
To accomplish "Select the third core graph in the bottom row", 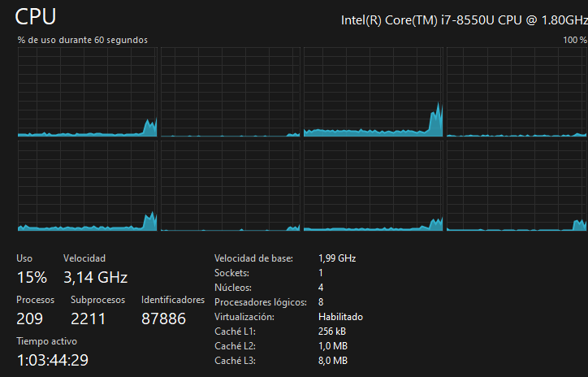I will coord(374,186).
